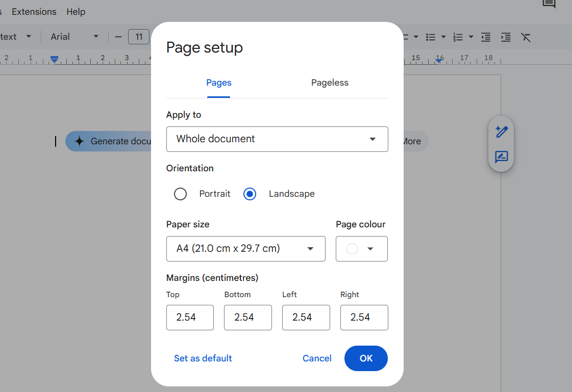Viewport: 572px width, 392px height.
Task: Select the bulleted list icon
Action: 431,37
